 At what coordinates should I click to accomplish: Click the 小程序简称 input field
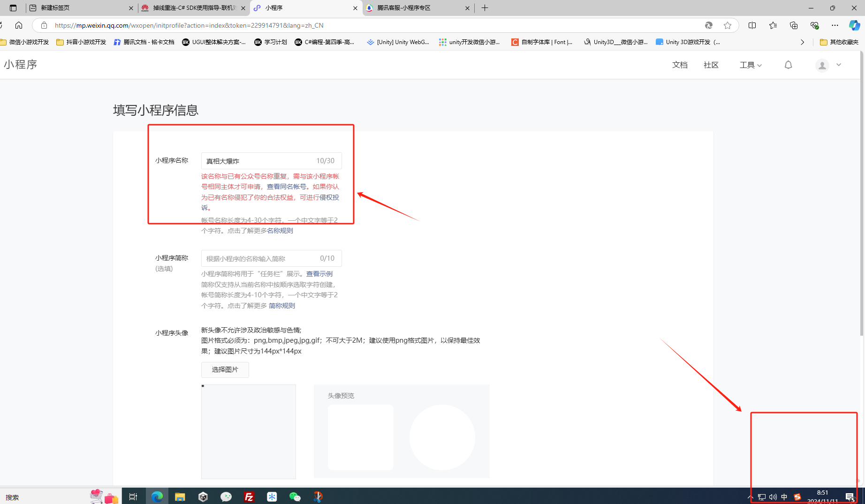[271, 258]
